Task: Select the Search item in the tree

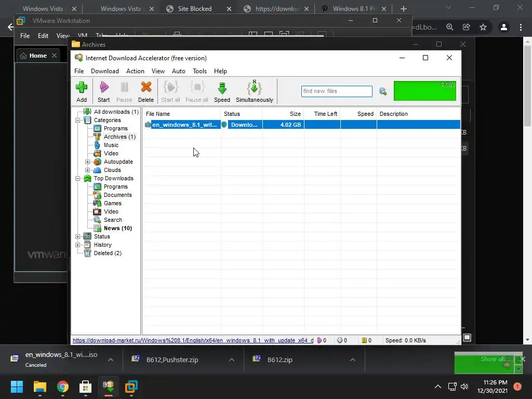Action: (x=113, y=220)
